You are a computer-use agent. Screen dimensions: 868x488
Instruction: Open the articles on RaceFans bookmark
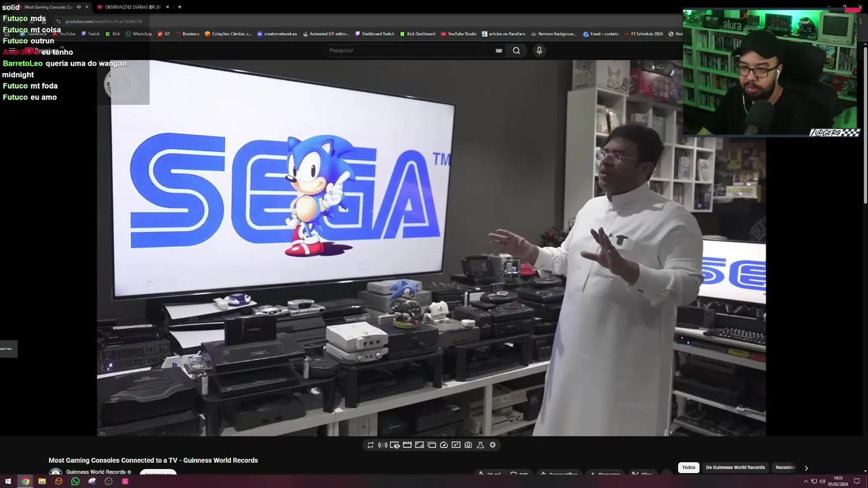click(x=505, y=34)
